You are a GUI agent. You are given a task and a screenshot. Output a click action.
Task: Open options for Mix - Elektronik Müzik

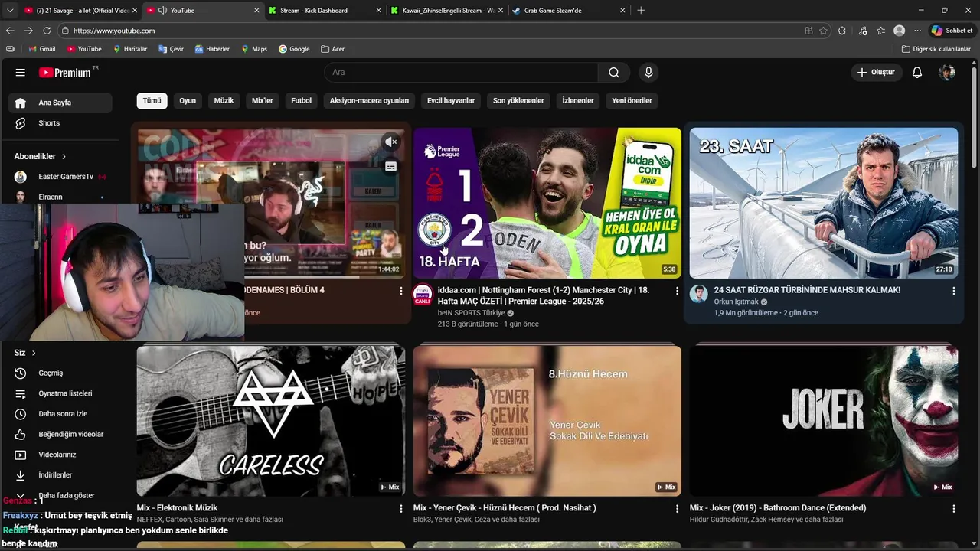click(x=400, y=509)
